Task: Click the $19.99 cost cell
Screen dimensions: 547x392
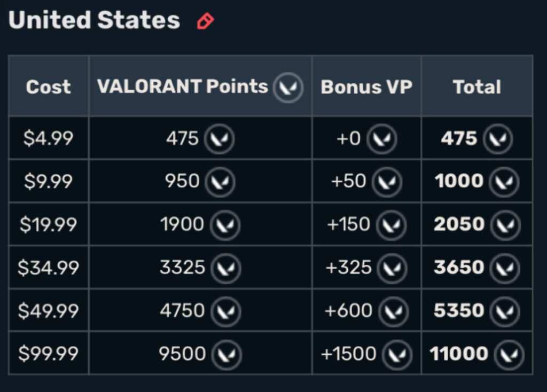Action: [49, 225]
